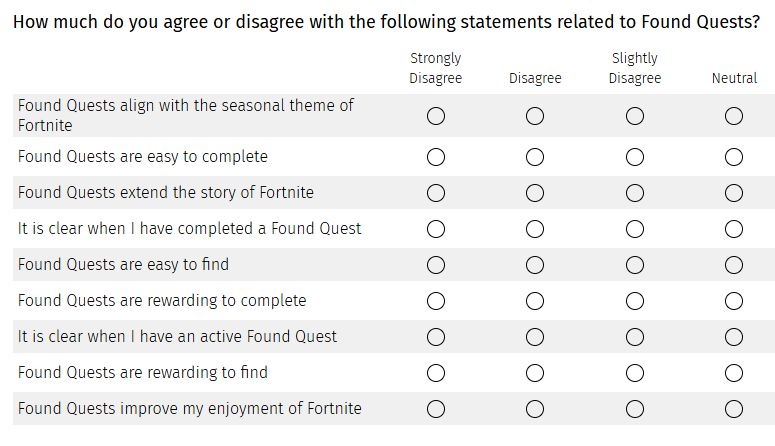Select Strongly Disagree for active Found Quest clarity
Viewport: 775px width, 446px height.
pos(435,337)
